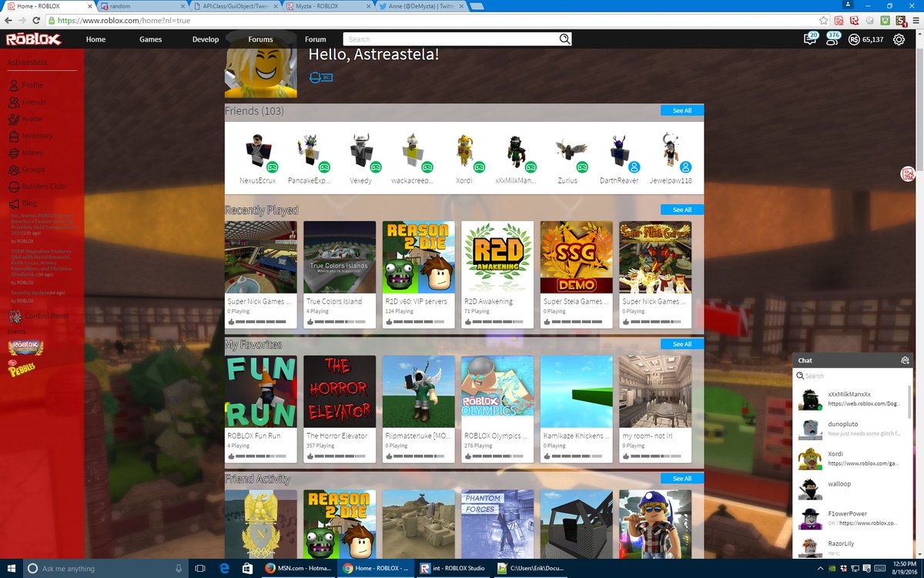Image resolution: width=924 pixels, height=578 pixels.
Task: Click See All for Recently Played
Action: click(682, 210)
